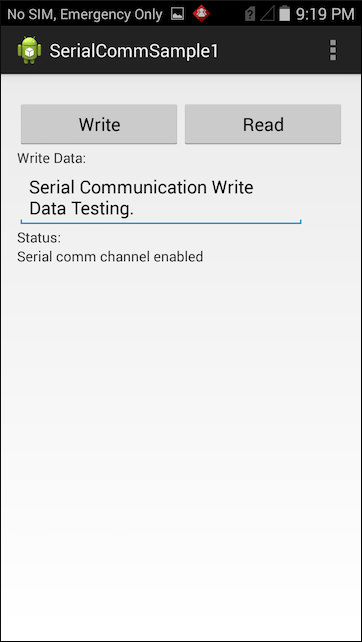Tap the 'No SIM, Emergency Only' text
Viewport: 362px width, 642px height.
pyautogui.click(x=85, y=14)
